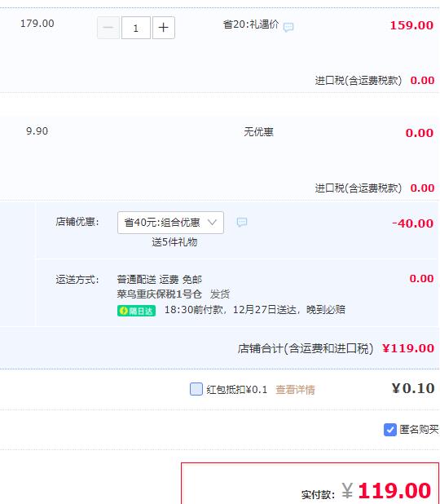Click the 实付款 119.00 total amount
This screenshot has height=504, width=440.
pos(394,491)
